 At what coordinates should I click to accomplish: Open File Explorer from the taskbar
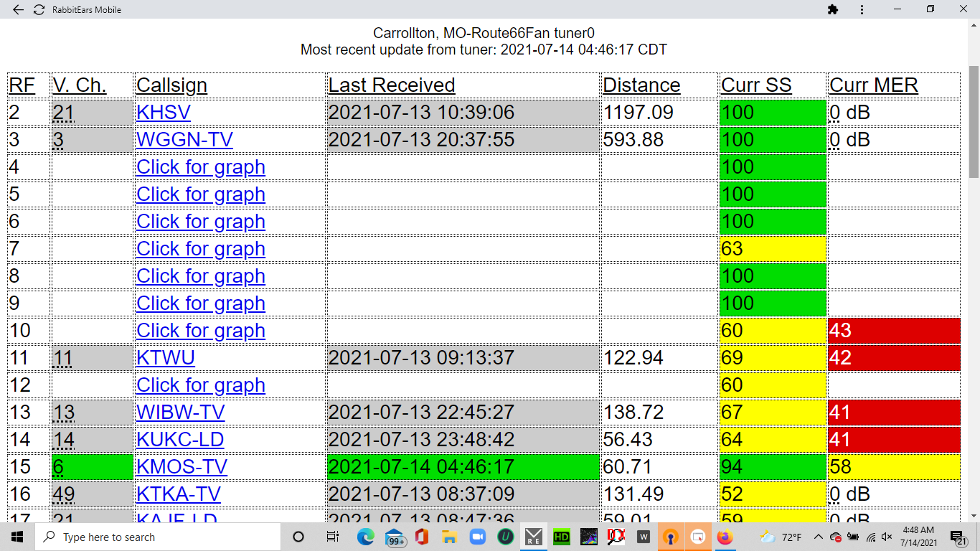click(450, 537)
